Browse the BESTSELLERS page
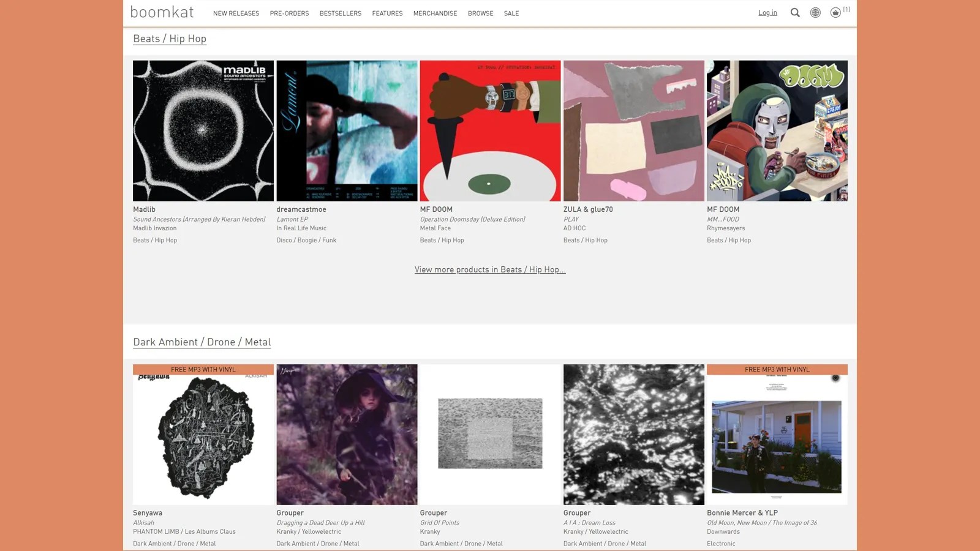Viewport: 980px width, 551px height. click(341, 13)
